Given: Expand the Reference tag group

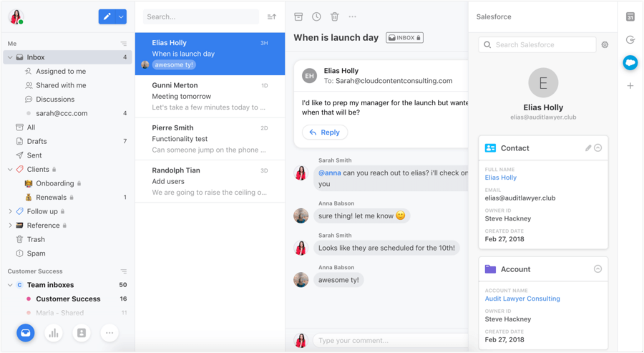Looking at the screenshot, I should coord(10,226).
